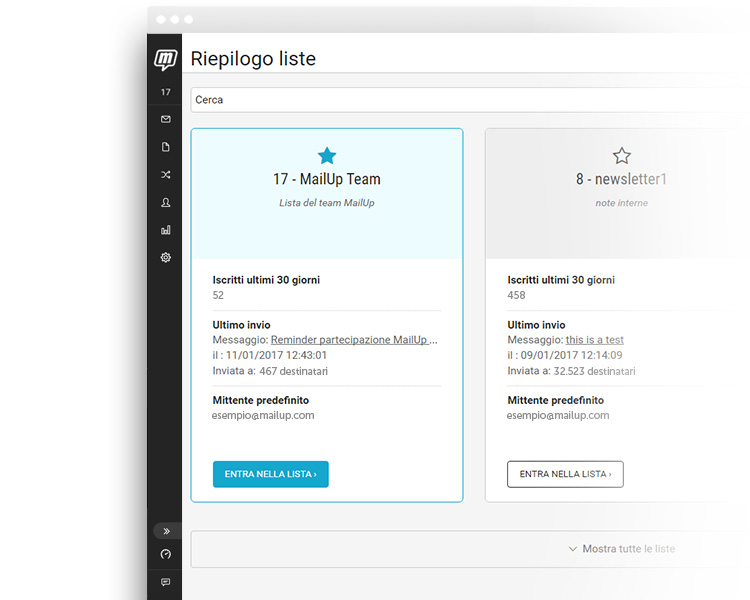This screenshot has height=600, width=750.
Task: Unfavorite the 17 - MailUp Team star
Action: 327,155
